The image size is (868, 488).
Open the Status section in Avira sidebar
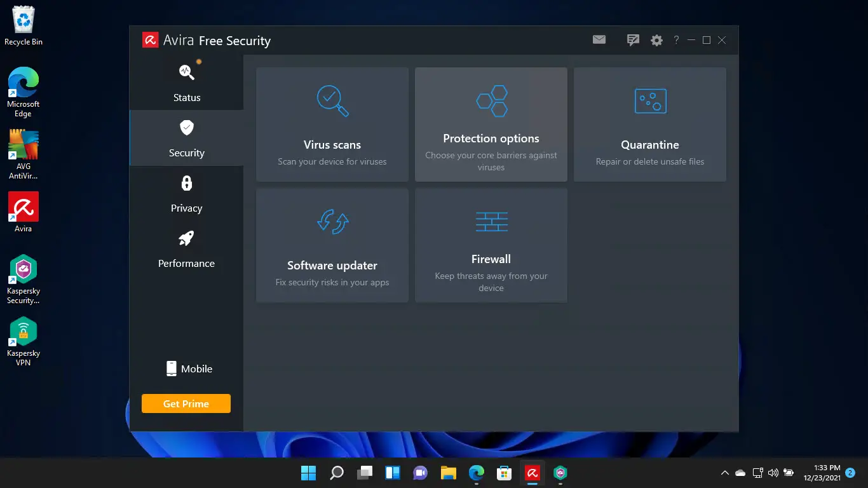(x=186, y=83)
